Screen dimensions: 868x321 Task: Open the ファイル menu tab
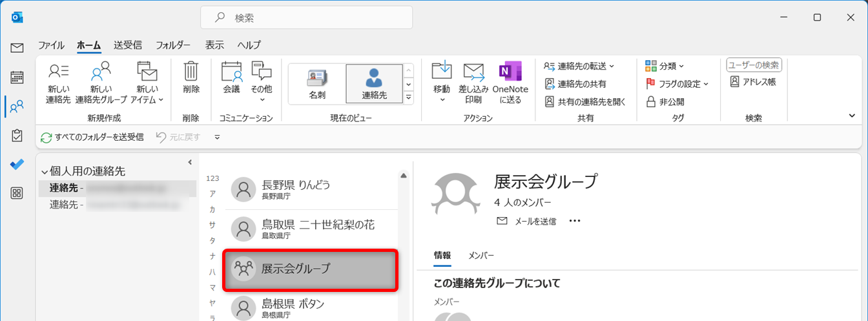point(51,45)
